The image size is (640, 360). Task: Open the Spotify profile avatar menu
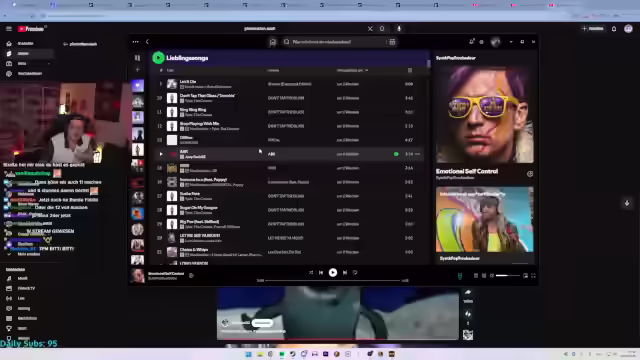pyautogui.click(x=496, y=42)
